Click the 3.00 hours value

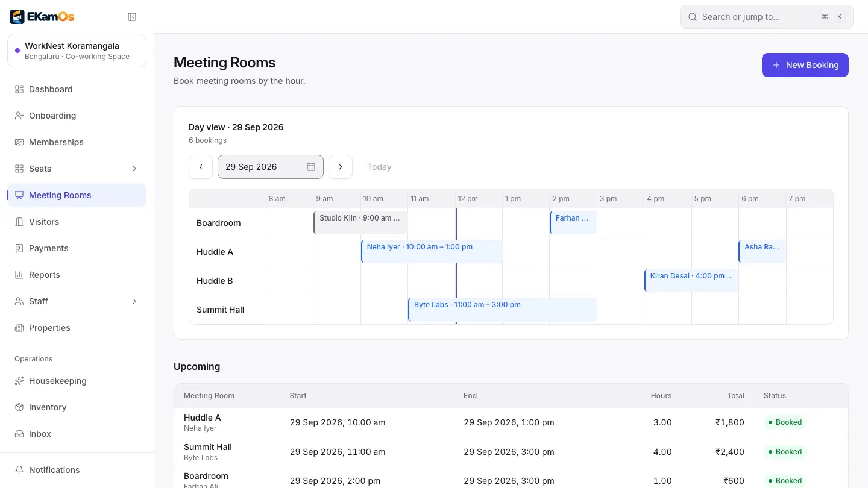pyautogui.click(x=662, y=422)
